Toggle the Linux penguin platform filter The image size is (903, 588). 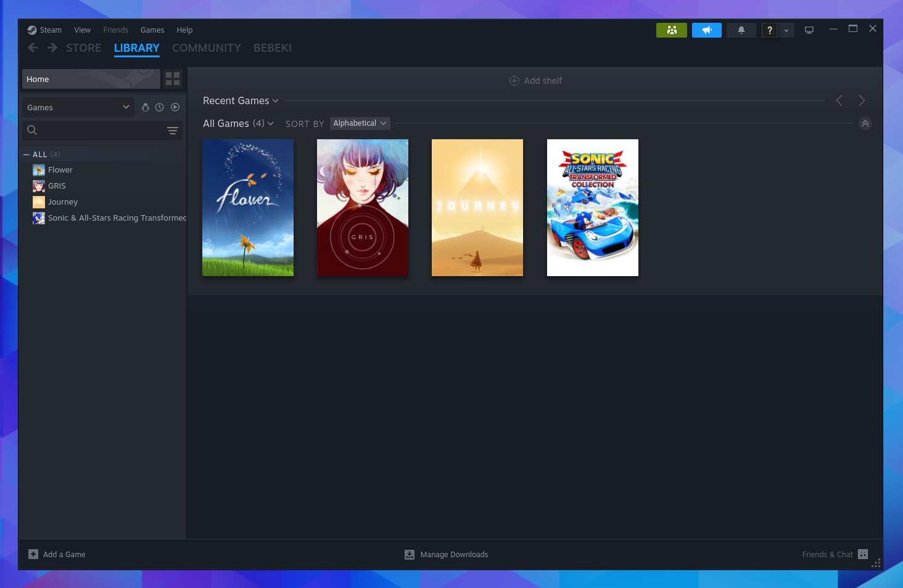(x=146, y=107)
